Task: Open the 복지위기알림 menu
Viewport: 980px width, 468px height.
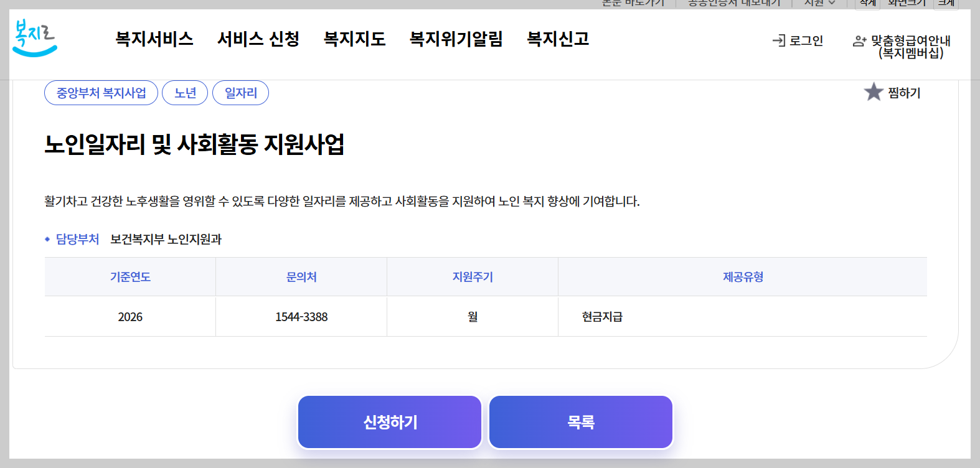Action: point(456,39)
